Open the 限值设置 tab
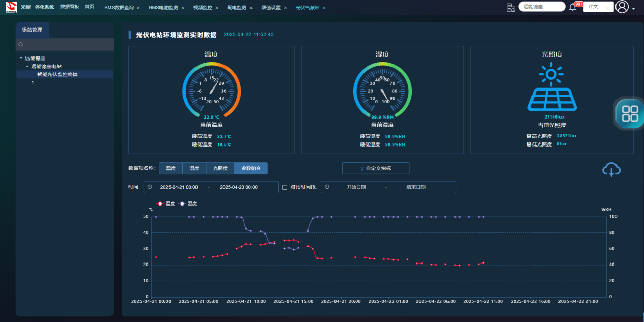 click(x=271, y=8)
